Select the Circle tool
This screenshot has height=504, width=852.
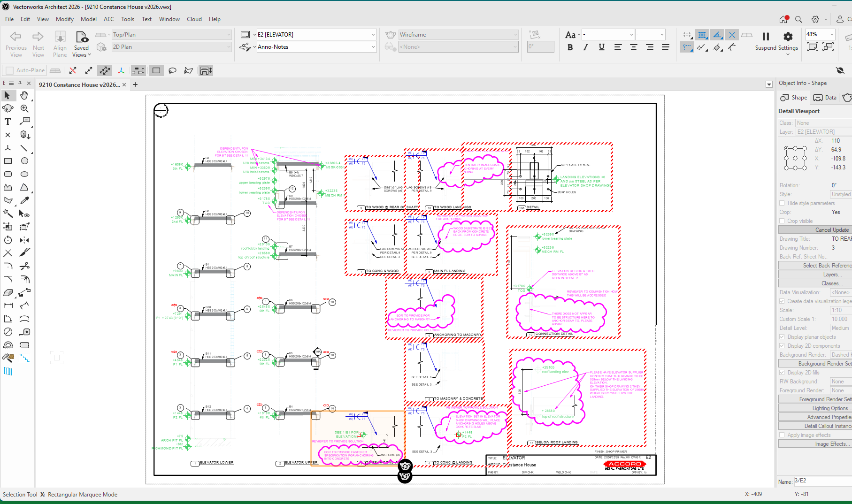click(24, 161)
